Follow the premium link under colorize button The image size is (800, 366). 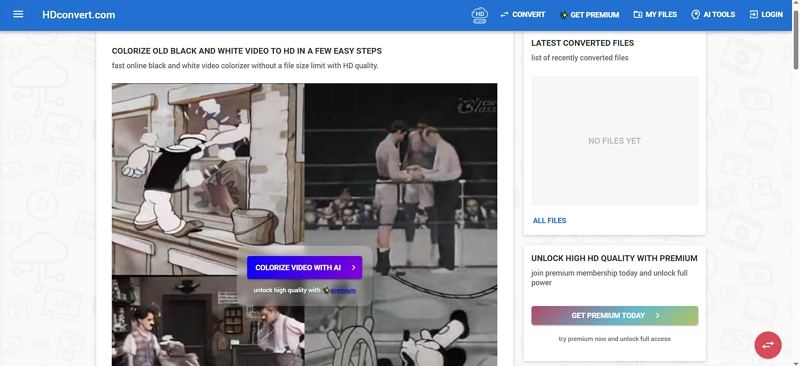coord(343,290)
